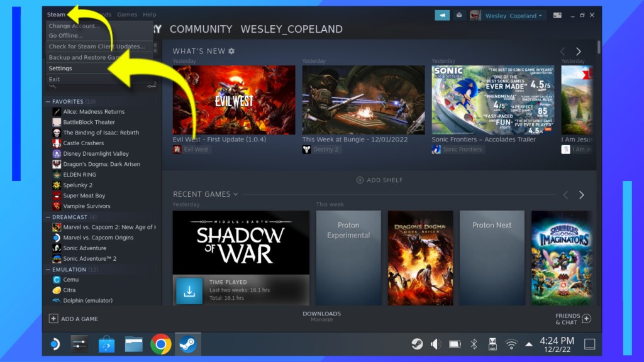Image resolution: width=644 pixels, height=362 pixels.
Task: Open the Evil West update thumbnail
Action: (234, 100)
